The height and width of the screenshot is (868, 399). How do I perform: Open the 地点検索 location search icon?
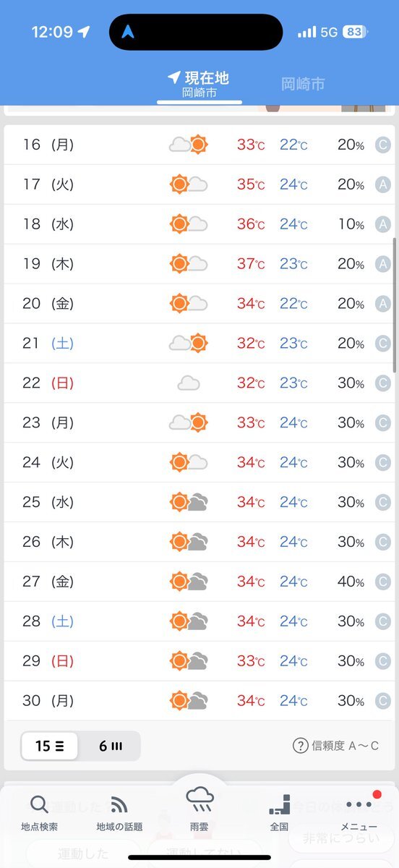pos(40,812)
